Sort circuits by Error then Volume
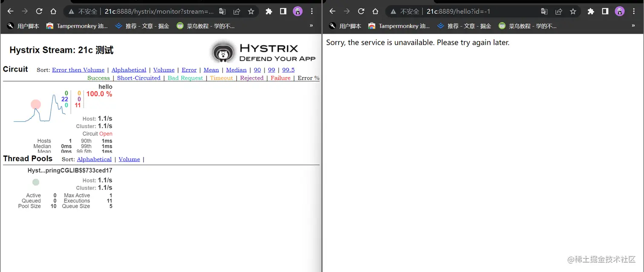Image resolution: width=644 pixels, height=272 pixels. click(x=78, y=70)
